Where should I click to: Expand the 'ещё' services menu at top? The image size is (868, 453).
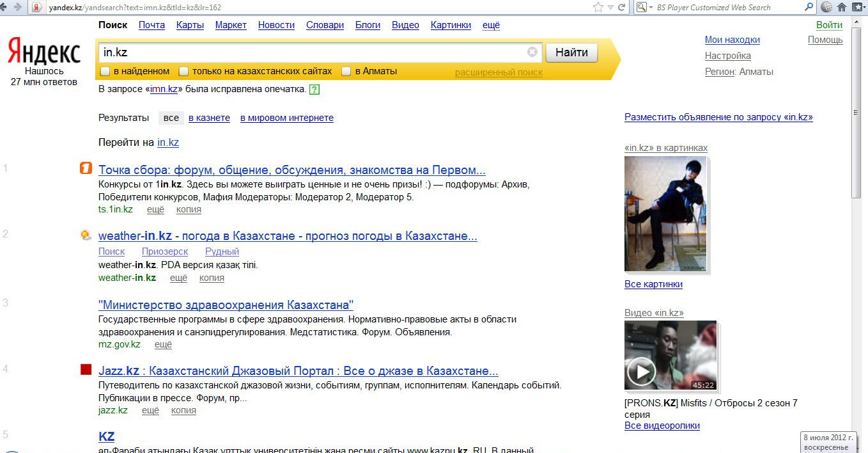tap(491, 25)
